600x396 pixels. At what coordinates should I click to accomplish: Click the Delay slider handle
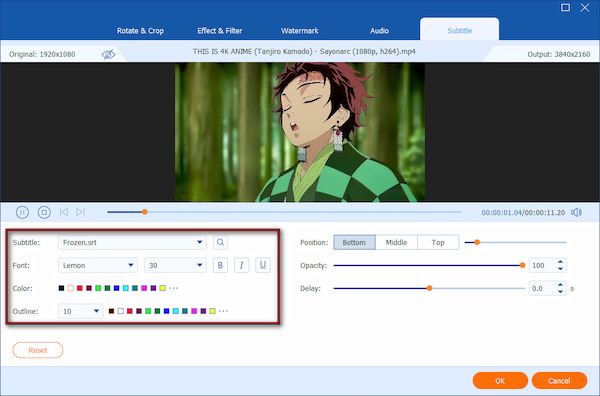[x=429, y=288]
